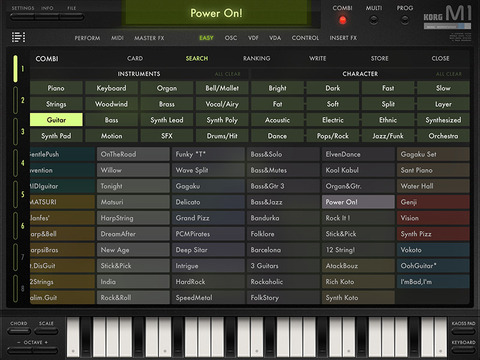Load the ElvenDance combi

(x=358, y=154)
